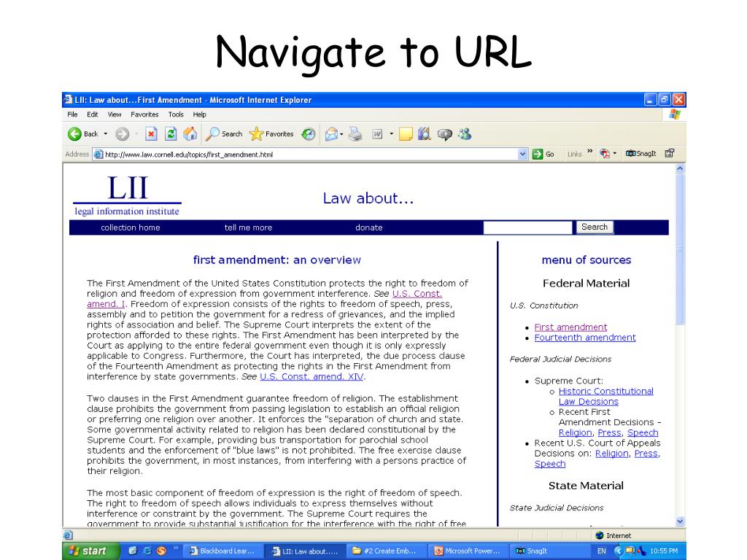
Task: Expand hidden system tray icons arrow
Action: (619, 551)
